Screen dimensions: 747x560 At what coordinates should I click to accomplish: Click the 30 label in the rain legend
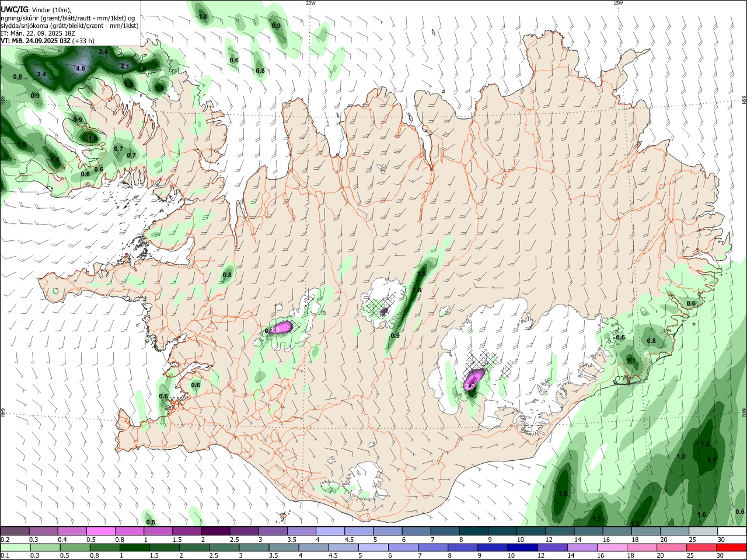tap(721, 555)
